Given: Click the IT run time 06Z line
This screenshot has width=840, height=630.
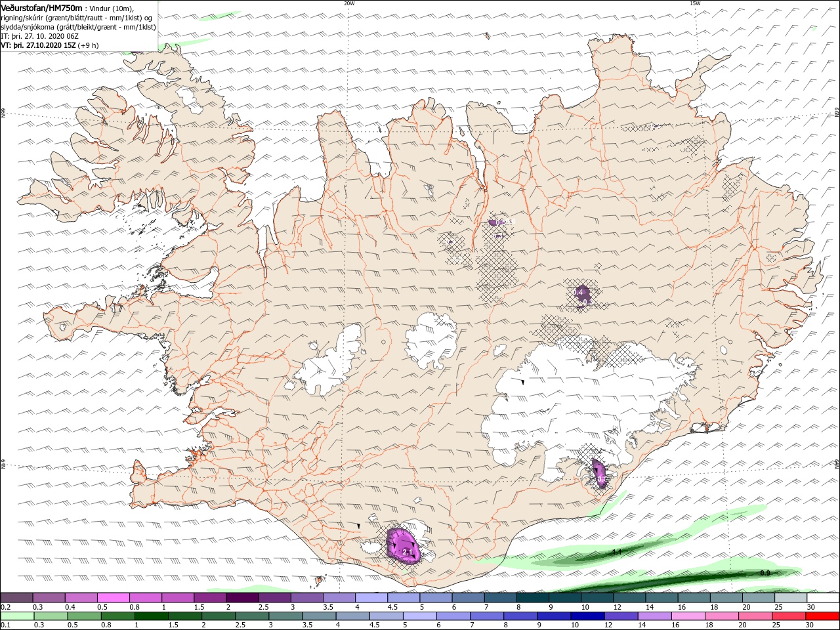Looking at the screenshot, I should tap(41, 36).
